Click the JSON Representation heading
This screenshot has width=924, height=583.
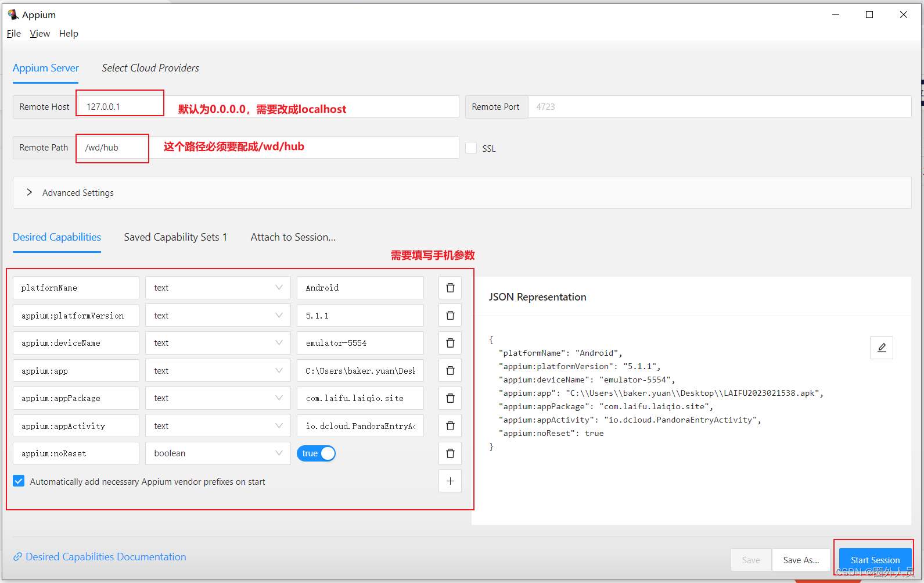[537, 297]
